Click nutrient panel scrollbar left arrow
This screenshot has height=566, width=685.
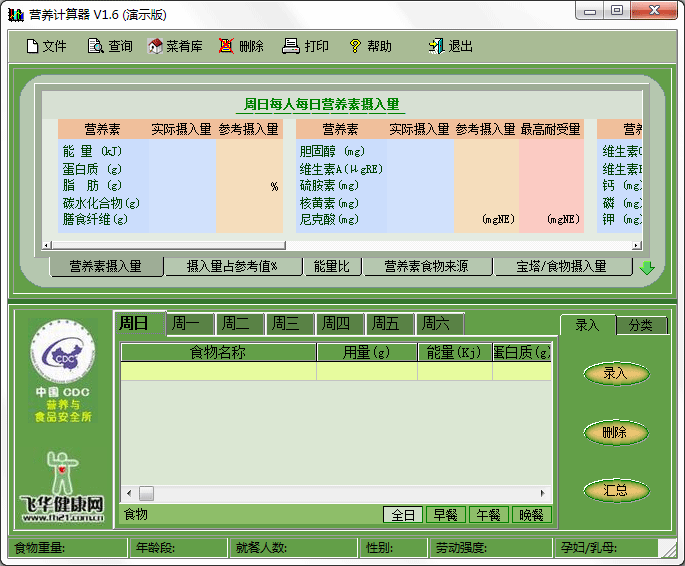point(47,245)
